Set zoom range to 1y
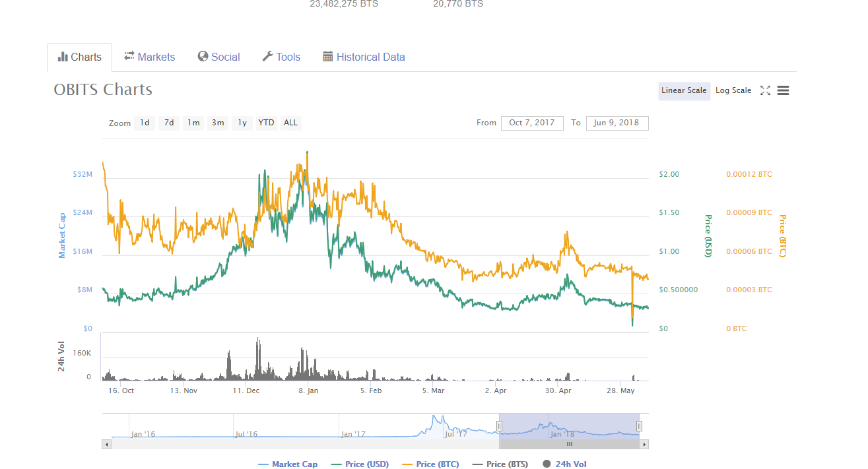The height and width of the screenshot is (469, 868). (x=242, y=123)
